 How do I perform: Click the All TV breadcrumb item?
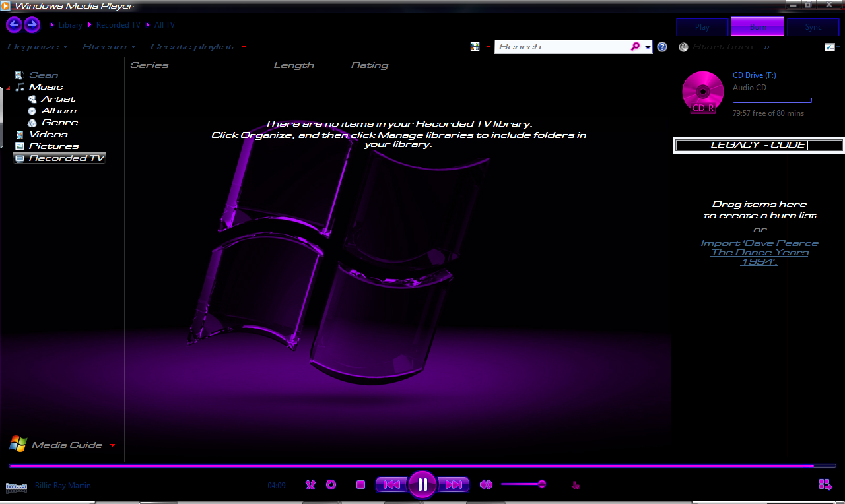164,25
